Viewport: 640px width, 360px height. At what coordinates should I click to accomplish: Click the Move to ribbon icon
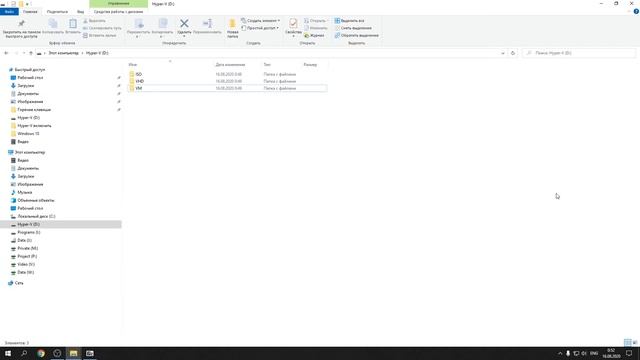(139, 24)
